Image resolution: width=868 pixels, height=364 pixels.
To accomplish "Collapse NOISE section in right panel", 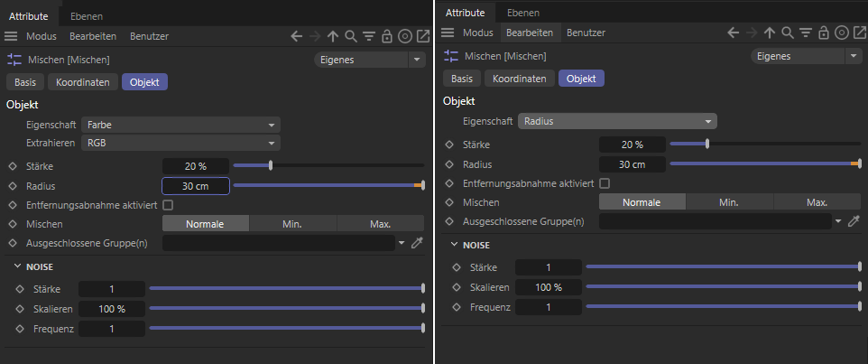I will 454,245.
